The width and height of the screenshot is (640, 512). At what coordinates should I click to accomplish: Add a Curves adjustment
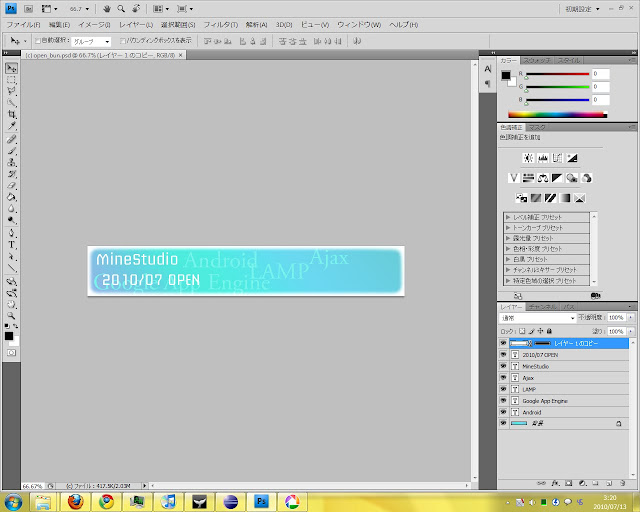(x=557, y=158)
